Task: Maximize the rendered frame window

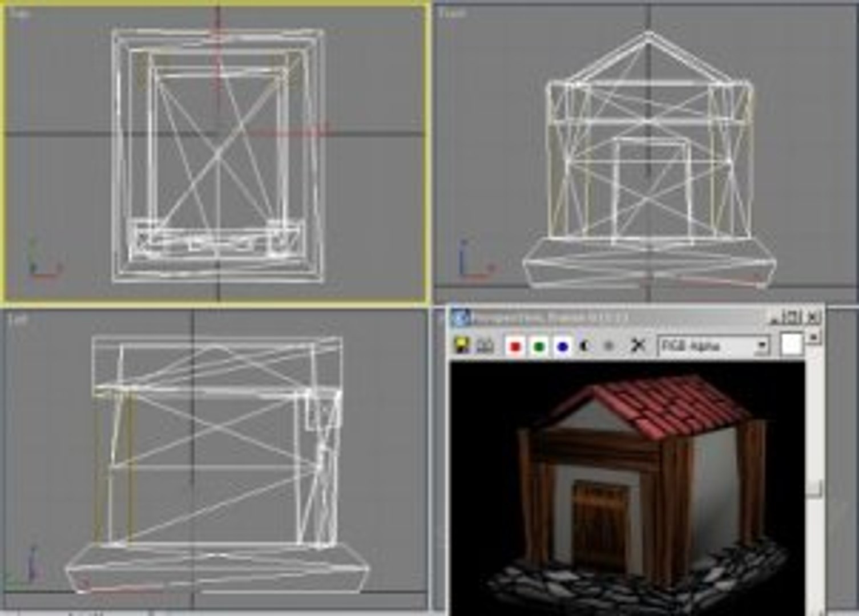Action: tap(794, 317)
